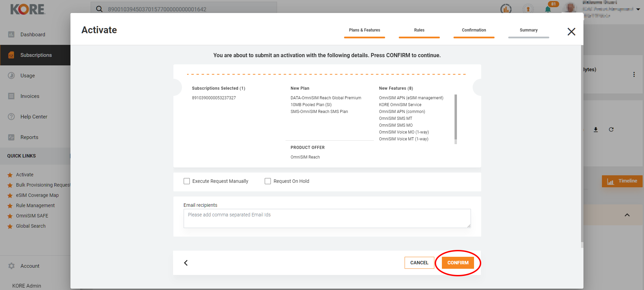This screenshot has height=290, width=644.
Task: Close the Activate dialog with X
Action: [x=571, y=32]
